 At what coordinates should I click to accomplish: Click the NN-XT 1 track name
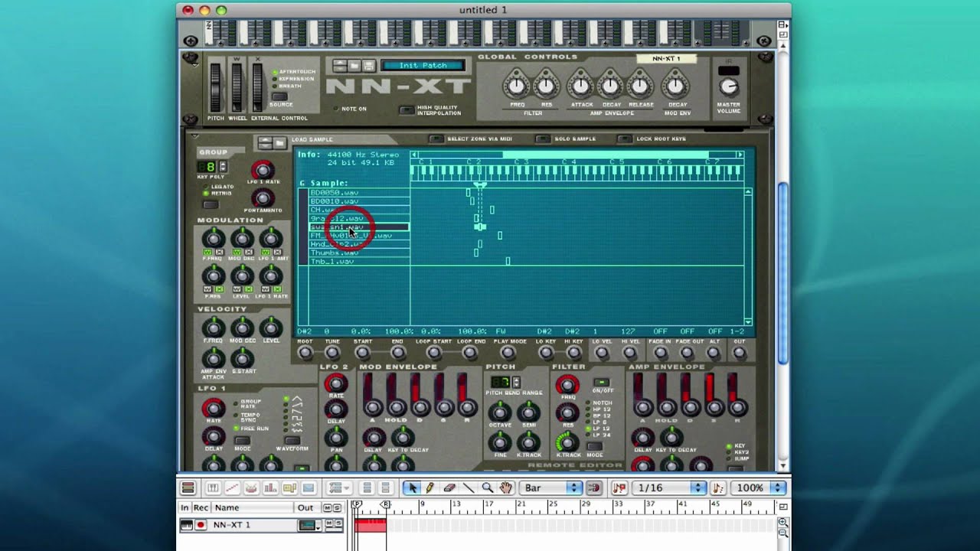[x=232, y=525]
